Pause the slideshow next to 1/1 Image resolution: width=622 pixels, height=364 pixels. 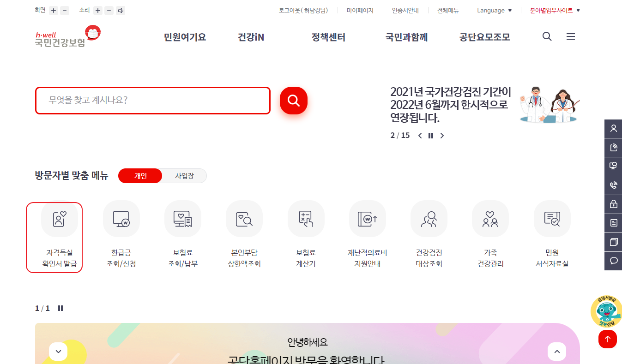click(60, 308)
